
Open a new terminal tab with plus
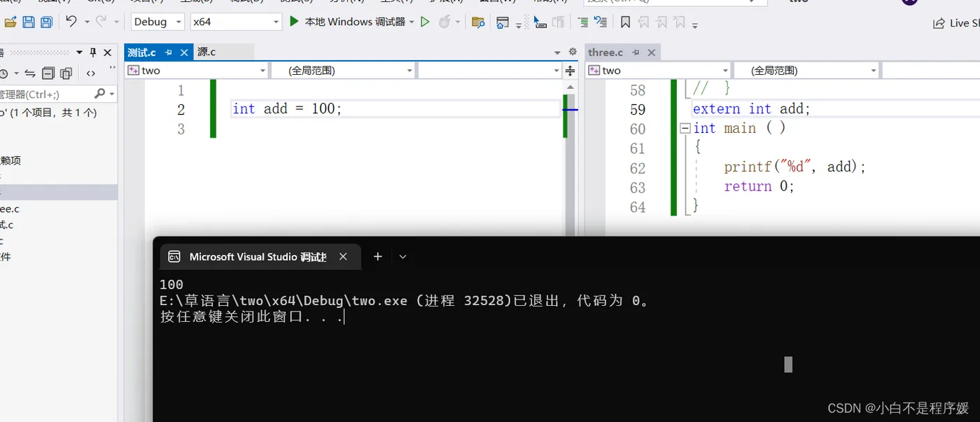(x=378, y=257)
